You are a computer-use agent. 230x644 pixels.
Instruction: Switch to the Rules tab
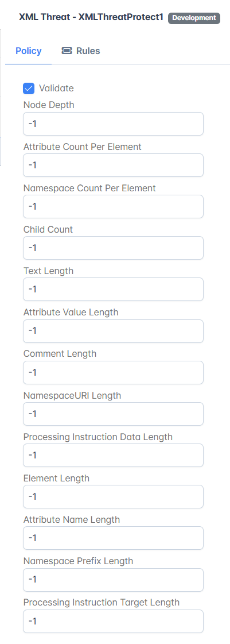pyautogui.click(x=81, y=51)
